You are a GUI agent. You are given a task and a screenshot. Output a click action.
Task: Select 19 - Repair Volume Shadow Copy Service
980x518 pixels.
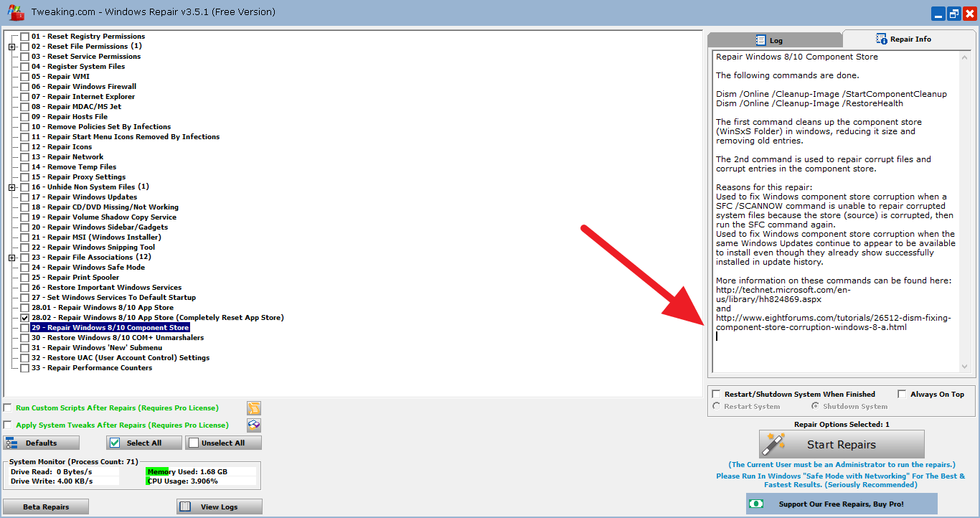(104, 217)
